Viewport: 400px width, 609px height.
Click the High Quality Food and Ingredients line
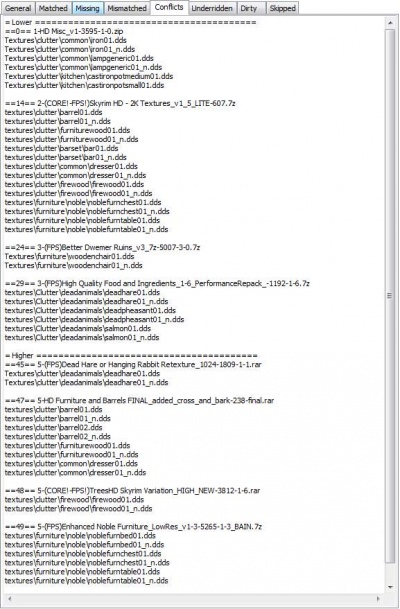[x=157, y=284]
